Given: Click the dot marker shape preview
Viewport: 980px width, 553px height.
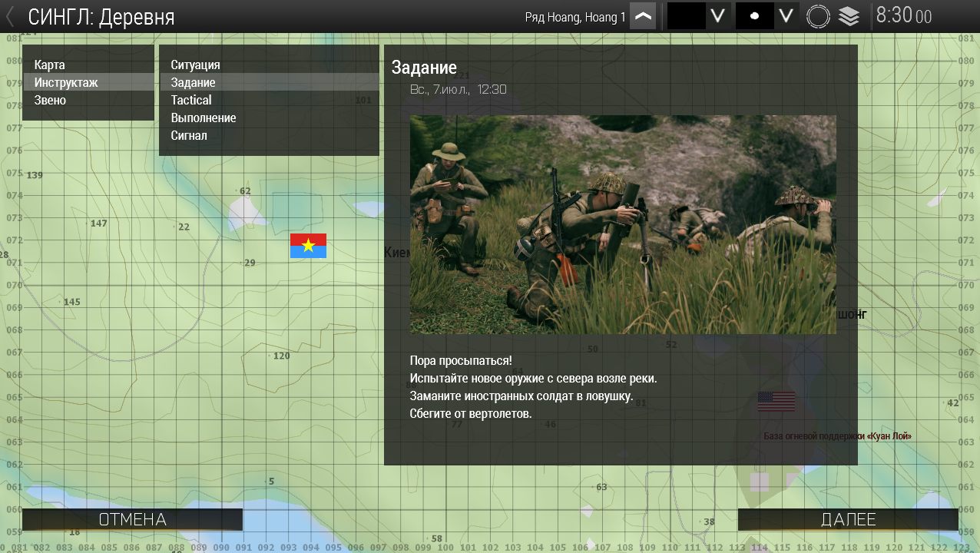Looking at the screenshot, I should 754,16.
